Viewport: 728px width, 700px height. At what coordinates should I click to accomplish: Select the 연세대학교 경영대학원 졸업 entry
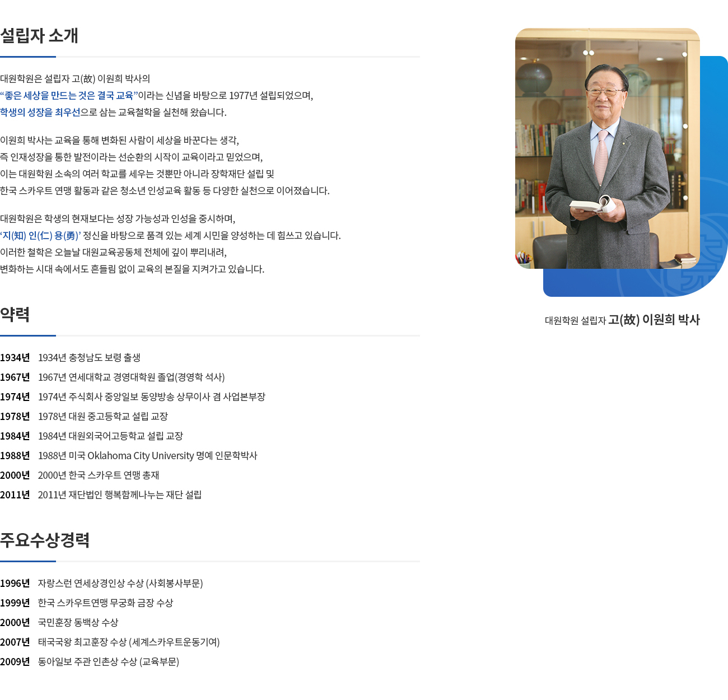(x=131, y=377)
